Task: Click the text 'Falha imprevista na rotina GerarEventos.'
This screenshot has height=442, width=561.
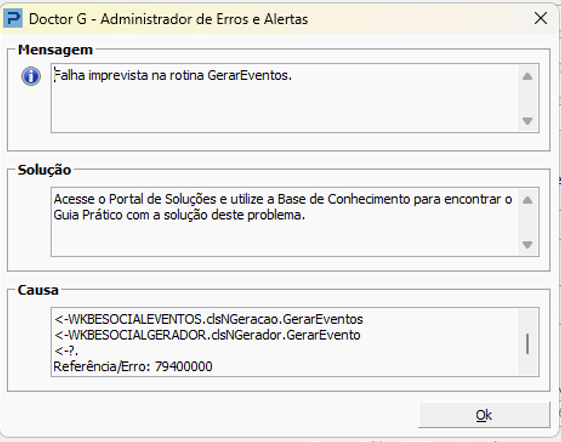Action: tap(173, 76)
